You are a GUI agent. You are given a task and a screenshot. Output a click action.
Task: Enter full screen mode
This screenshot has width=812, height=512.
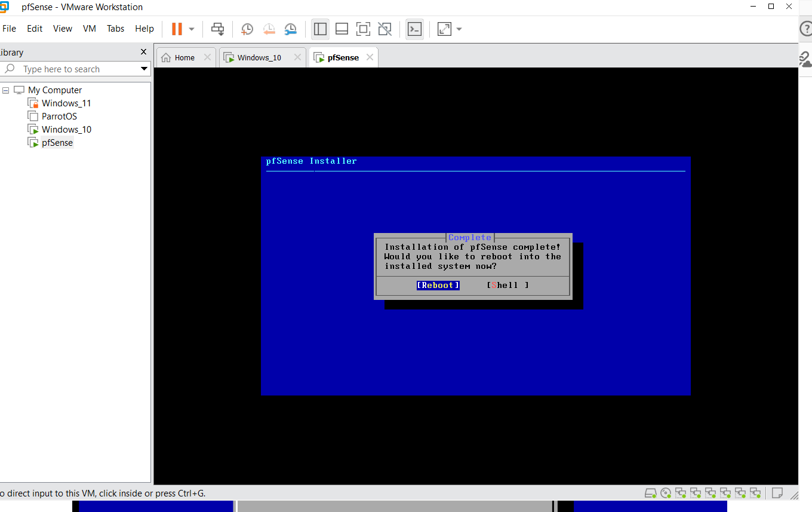tap(363, 29)
